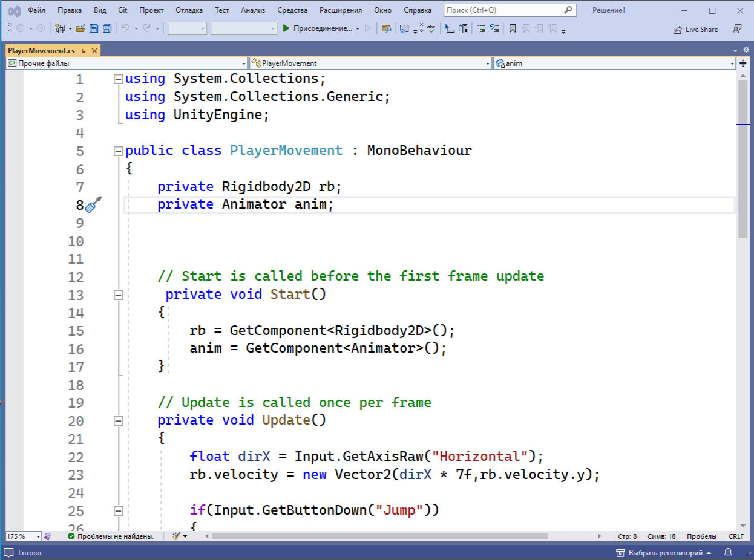
Task: Collapse the if block at line 25
Action: 119,510
